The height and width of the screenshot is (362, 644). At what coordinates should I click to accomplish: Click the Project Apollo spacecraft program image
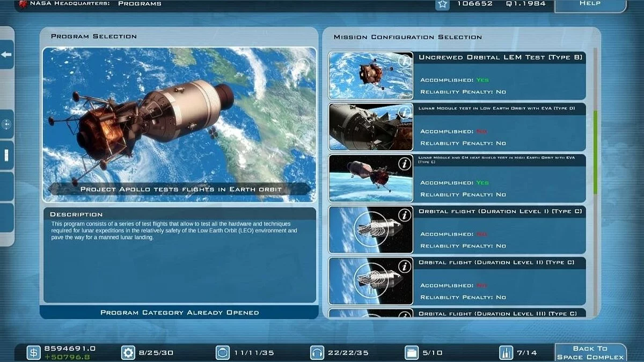pyautogui.click(x=179, y=124)
